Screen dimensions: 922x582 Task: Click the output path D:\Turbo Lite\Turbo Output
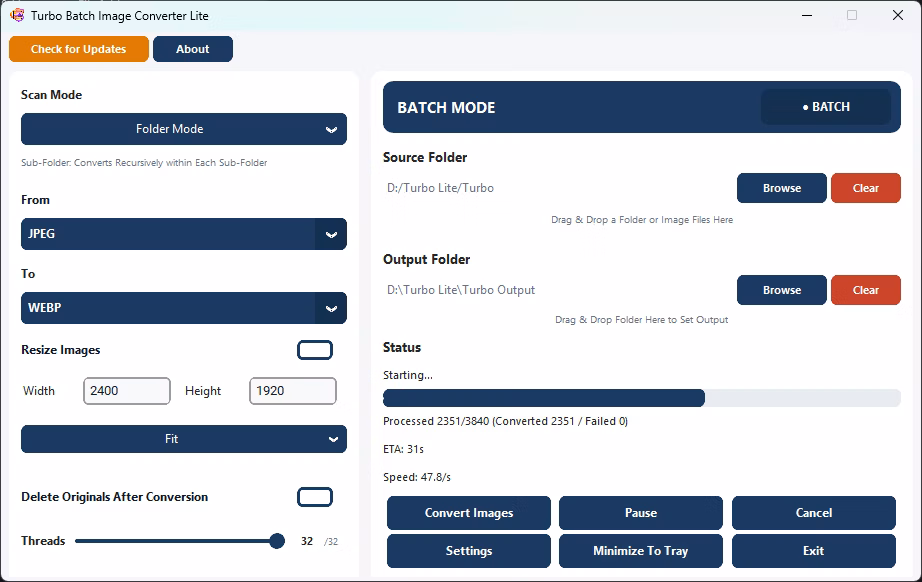tap(461, 290)
